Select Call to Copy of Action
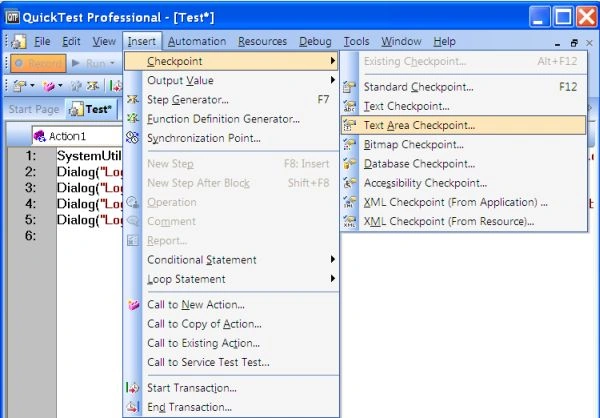This screenshot has width=600, height=418. click(231, 324)
